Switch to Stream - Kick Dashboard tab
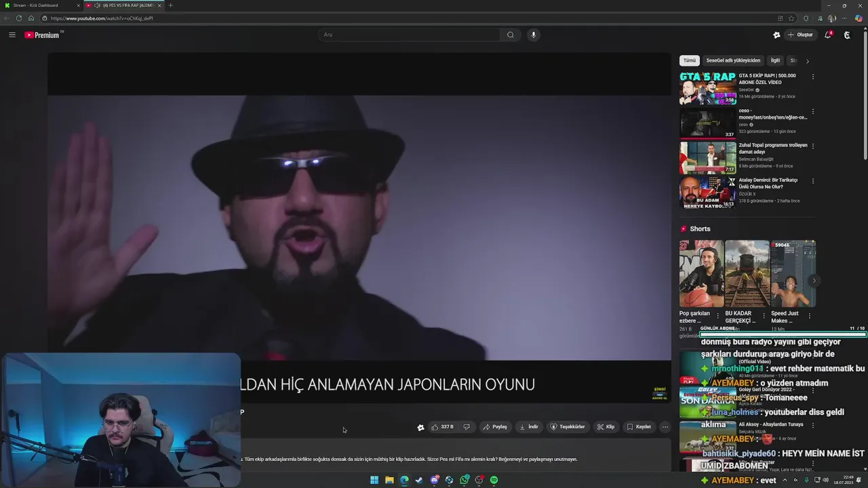Image resolution: width=868 pixels, height=488 pixels. point(42,5)
